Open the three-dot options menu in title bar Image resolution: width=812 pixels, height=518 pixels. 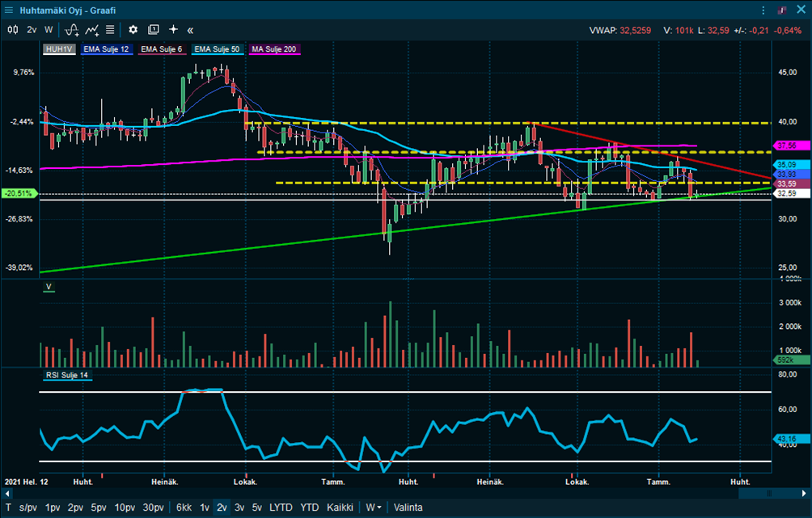tap(763, 10)
